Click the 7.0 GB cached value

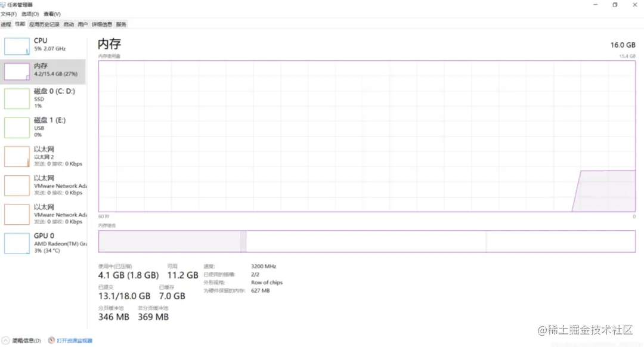click(172, 296)
